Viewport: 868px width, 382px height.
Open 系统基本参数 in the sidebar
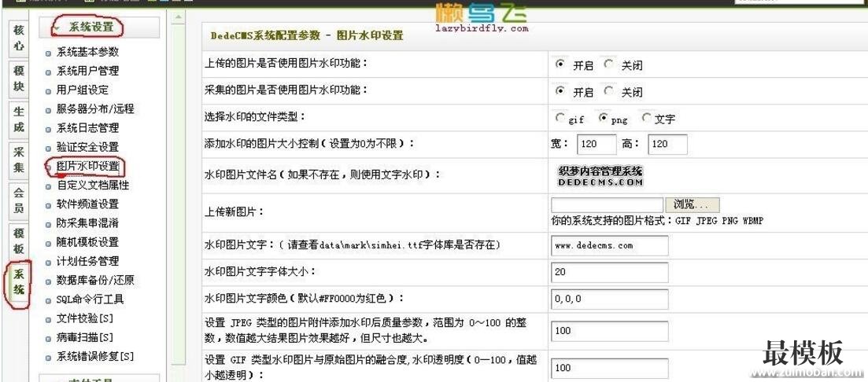87,52
